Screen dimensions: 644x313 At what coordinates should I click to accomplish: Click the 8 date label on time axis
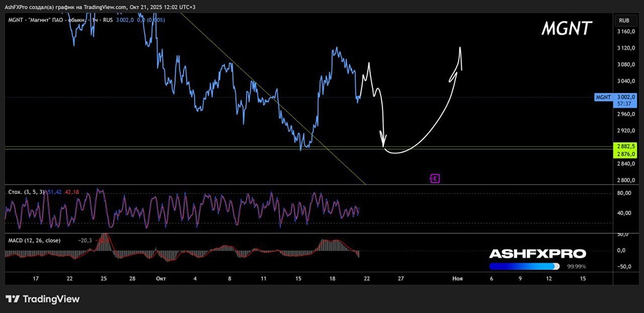click(x=230, y=278)
